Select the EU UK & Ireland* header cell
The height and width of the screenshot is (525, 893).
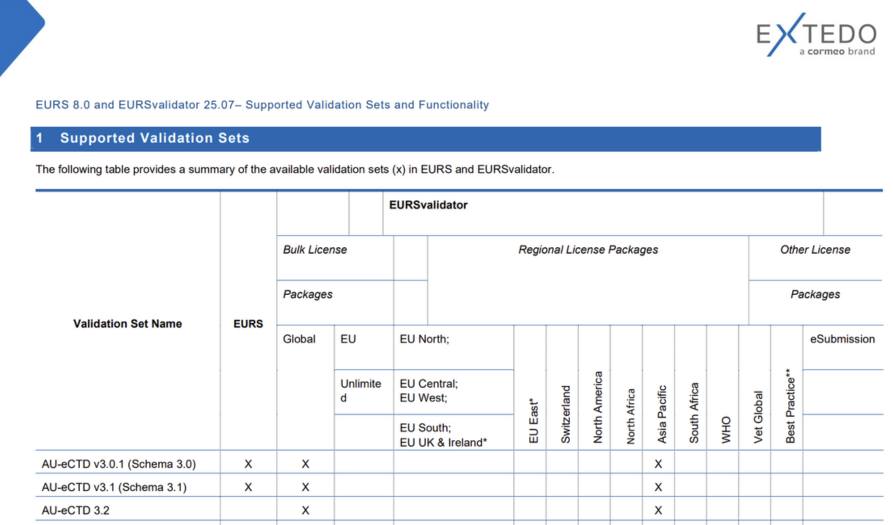coord(443,442)
